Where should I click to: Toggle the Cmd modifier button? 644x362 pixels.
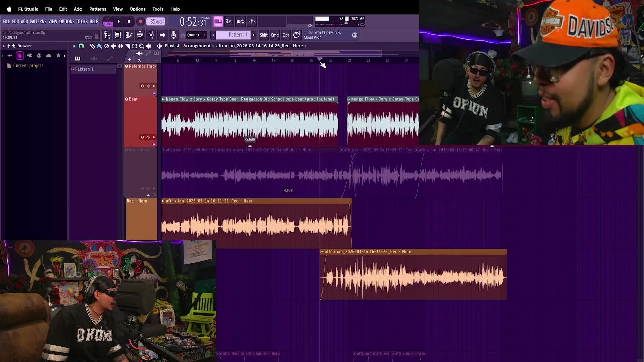(x=275, y=35)
